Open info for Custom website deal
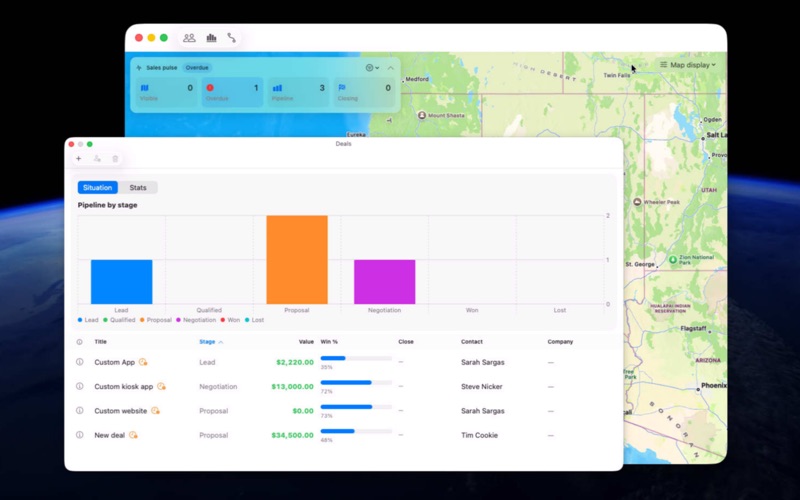This screenshot has height=500, width=800. tap(80, 411)
